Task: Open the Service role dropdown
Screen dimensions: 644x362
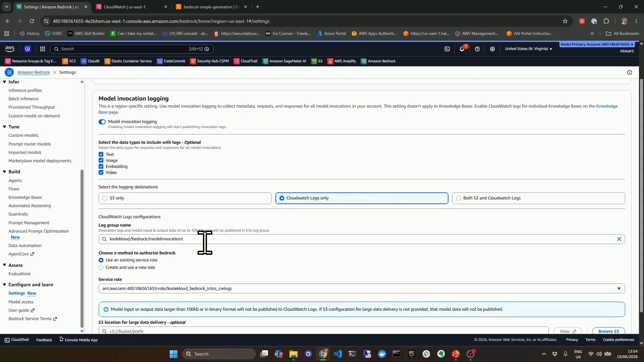Action: click(362, 289)
